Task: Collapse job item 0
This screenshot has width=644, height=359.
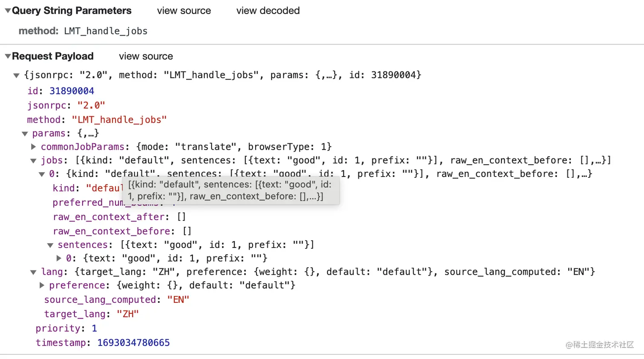Action: pyautogui.click(x=42, y=174)
